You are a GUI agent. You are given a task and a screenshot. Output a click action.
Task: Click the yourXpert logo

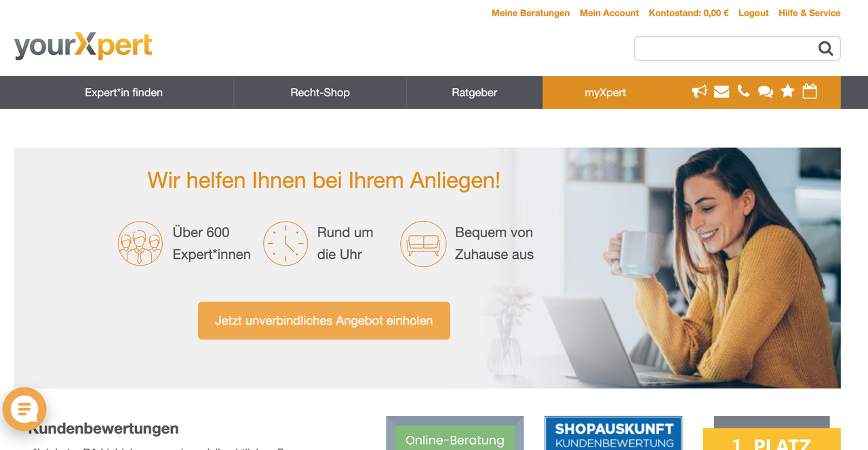click(83, 45)
